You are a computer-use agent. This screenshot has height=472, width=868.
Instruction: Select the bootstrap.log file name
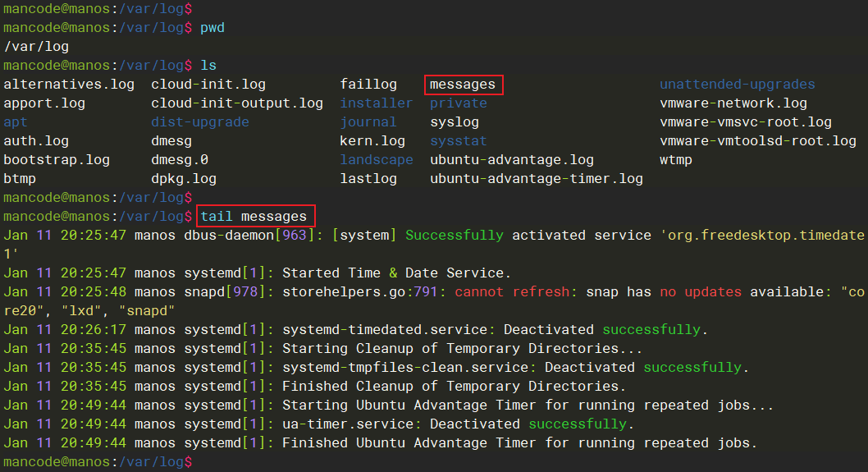[57, 160]
